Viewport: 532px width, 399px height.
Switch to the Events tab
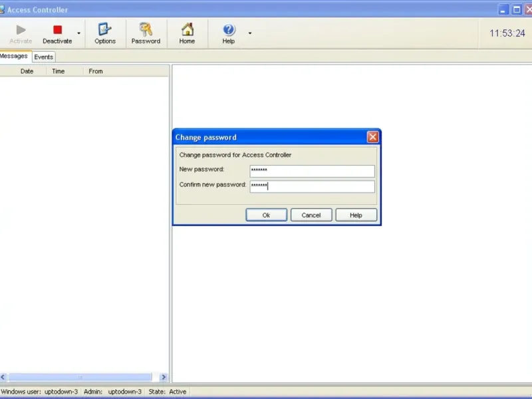tap(44, 57)
